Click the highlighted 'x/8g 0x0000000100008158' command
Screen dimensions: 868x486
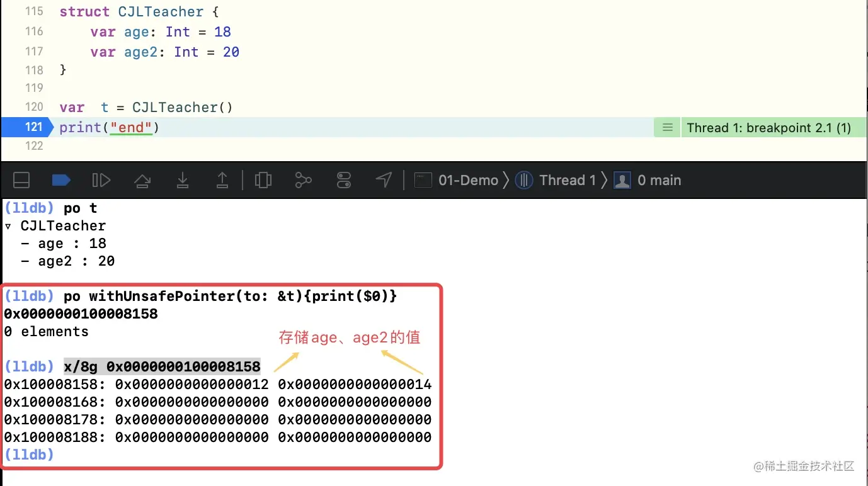coord(162,366)
